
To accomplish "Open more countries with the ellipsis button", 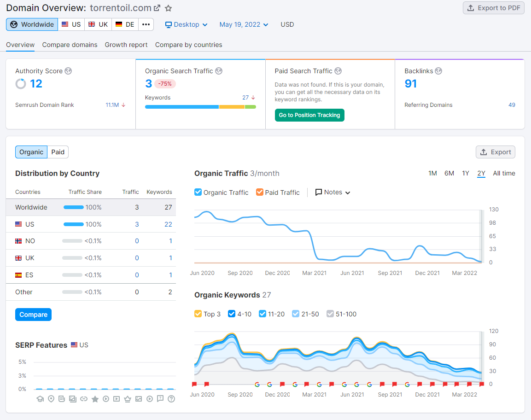I will [146, 24].
